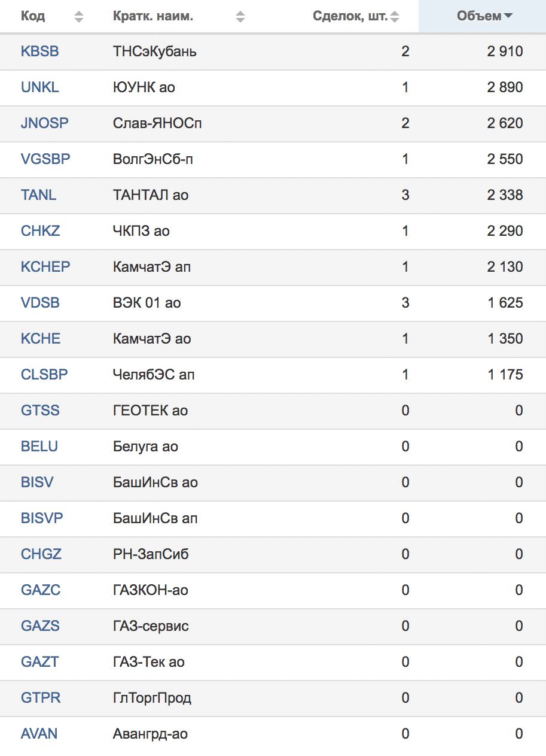The width and height of the screenshot is (546, 756).
Task: Open the GAZC ticker link
Action: click(x=41, y=590)
